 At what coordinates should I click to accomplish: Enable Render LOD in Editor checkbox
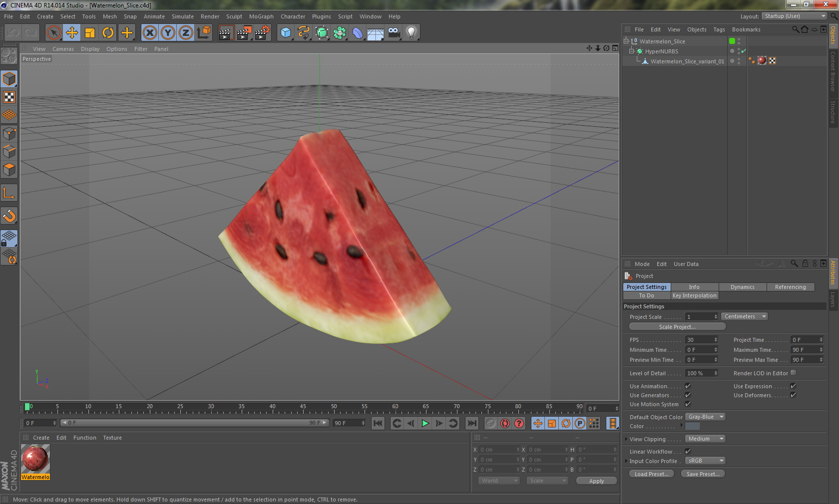pyautogui.click(x=793, y=373)
